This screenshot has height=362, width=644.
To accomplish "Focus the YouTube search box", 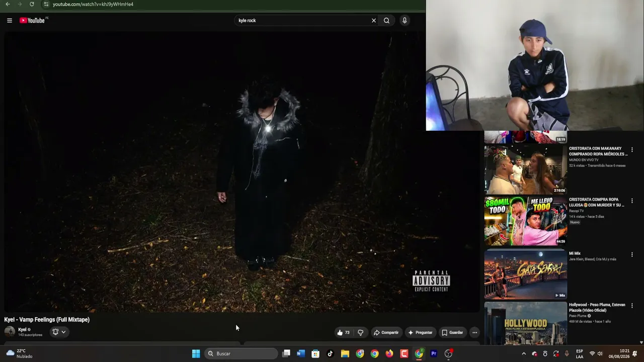I will 302,21.
